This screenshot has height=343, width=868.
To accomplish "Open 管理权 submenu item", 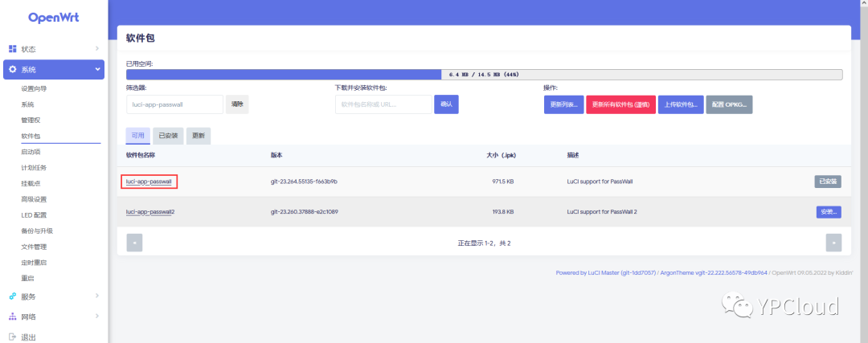I will [31, 120].
